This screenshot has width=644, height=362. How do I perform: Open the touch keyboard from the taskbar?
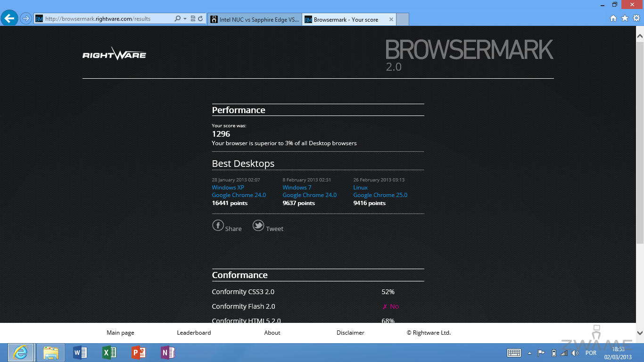coord(514,353)
